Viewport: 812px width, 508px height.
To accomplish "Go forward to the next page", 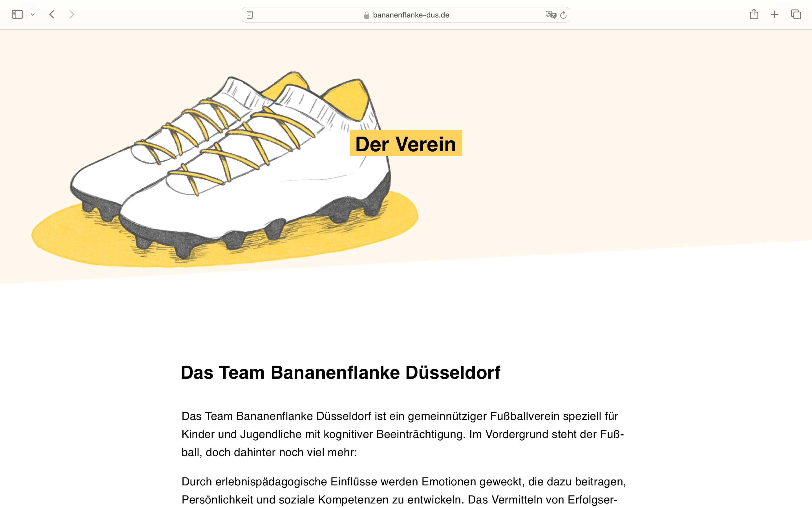I will coord(71,14).
